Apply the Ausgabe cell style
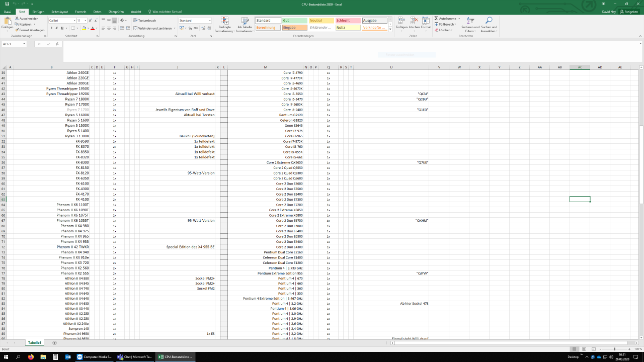Screen dimensions: 644x362 (x=375, y=21)
